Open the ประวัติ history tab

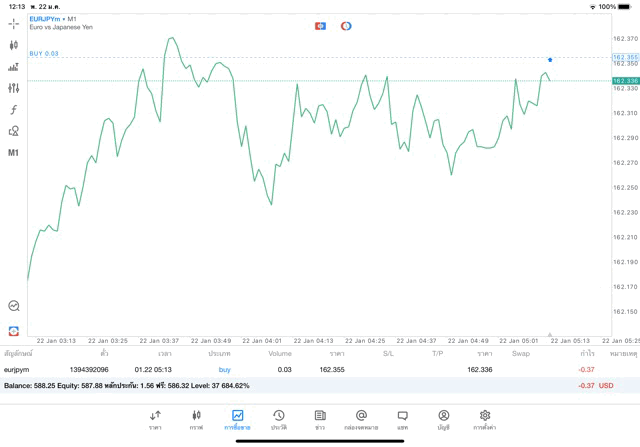pos(279,419)
